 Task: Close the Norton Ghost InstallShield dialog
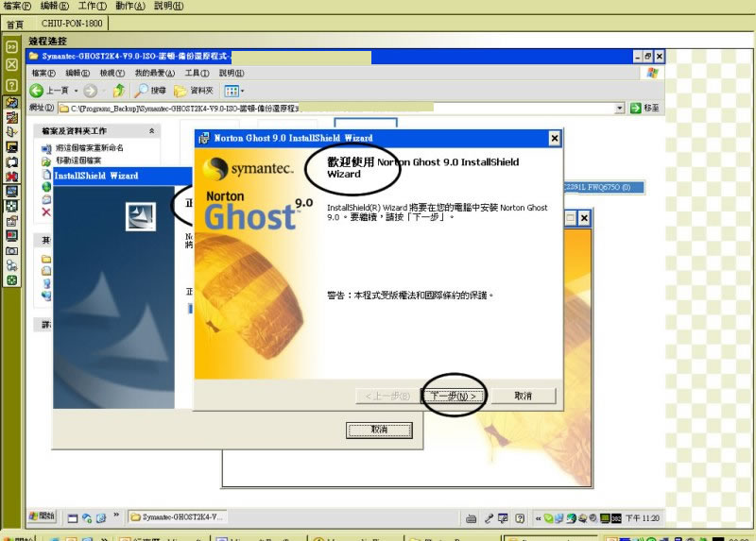[555, 139]
